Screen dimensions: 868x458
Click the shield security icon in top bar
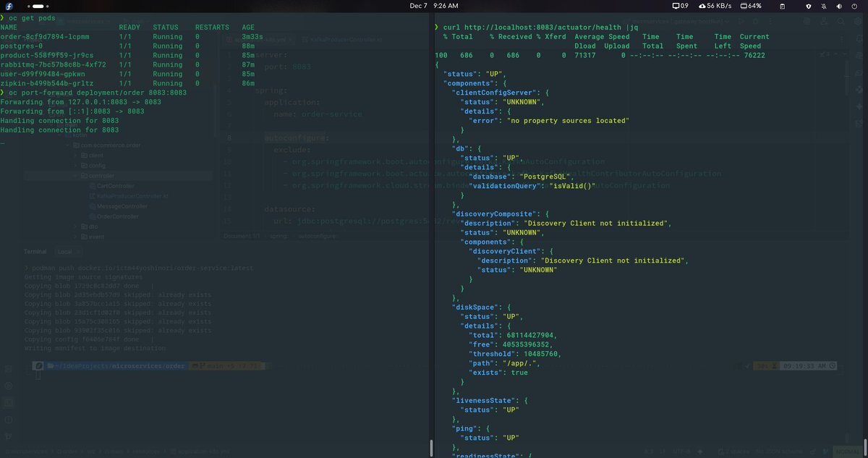pos(808,6)
